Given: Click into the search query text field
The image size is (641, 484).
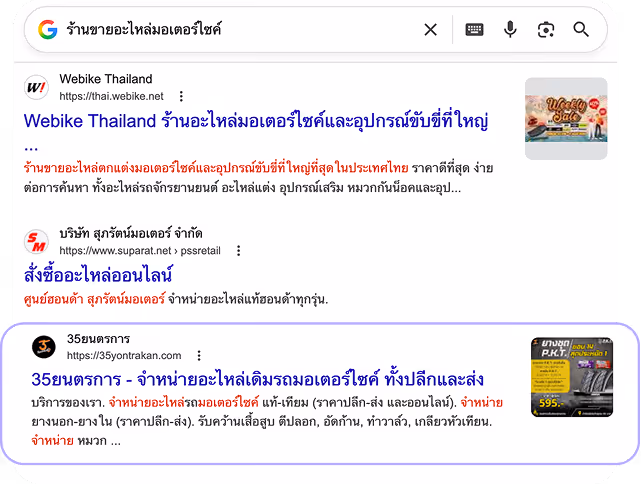Looking at the screenshot, I should click(241, 29).
